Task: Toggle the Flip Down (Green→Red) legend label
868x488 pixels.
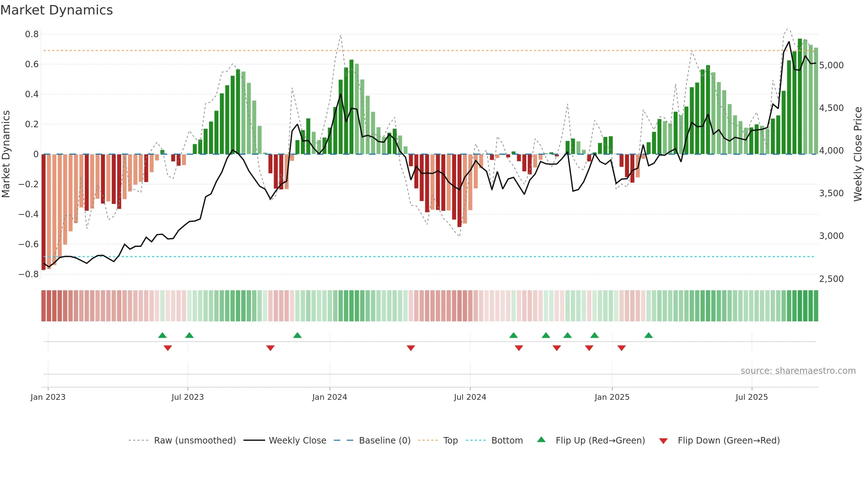Action: point(729,440)
